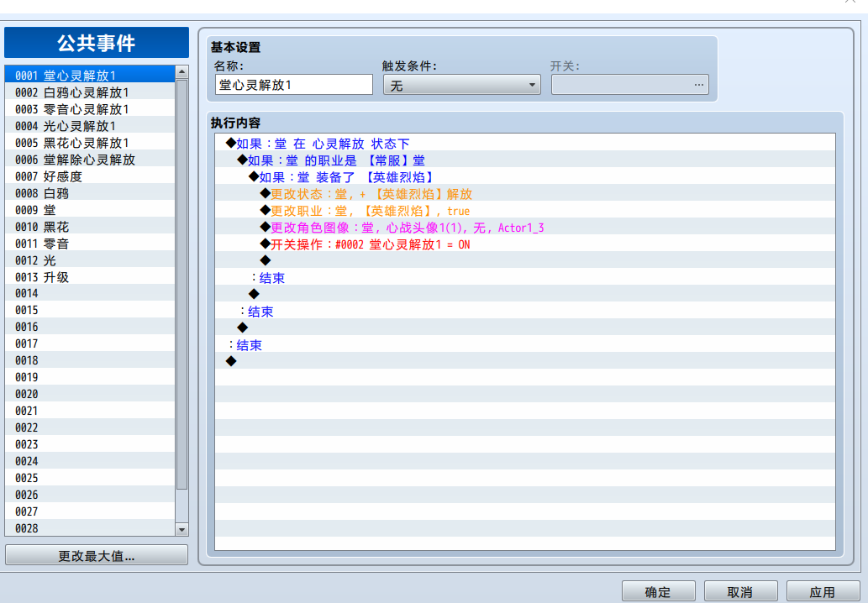This screenshot has height=603, width=868.
Task: Select command line 如果：堂 的职业是 【常服】堂
Action: coord(525,160)
